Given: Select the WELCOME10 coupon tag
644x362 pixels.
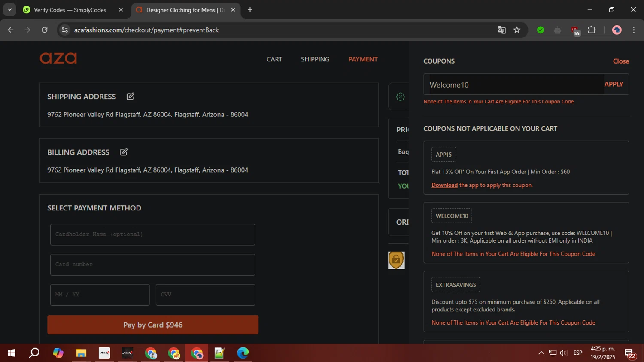Looking at the screenshot, I should 452,216.
